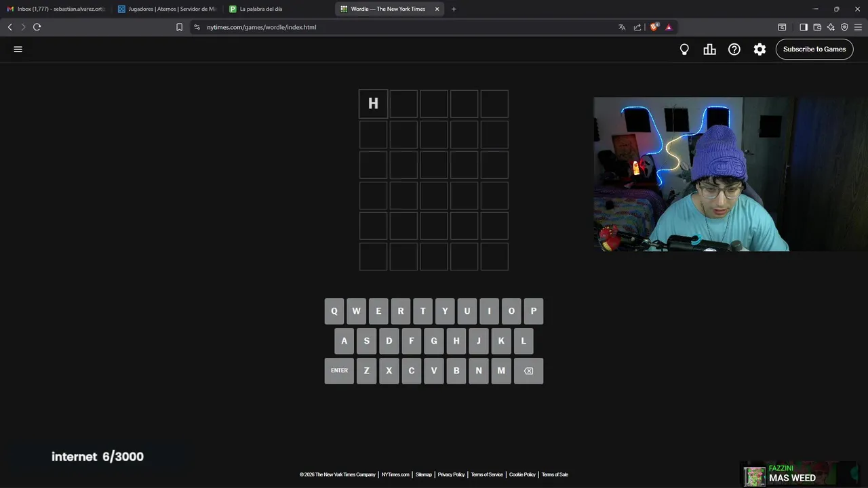Open the statistics bar chart icon
Screen dimensions: 868x488
[709, 49]
